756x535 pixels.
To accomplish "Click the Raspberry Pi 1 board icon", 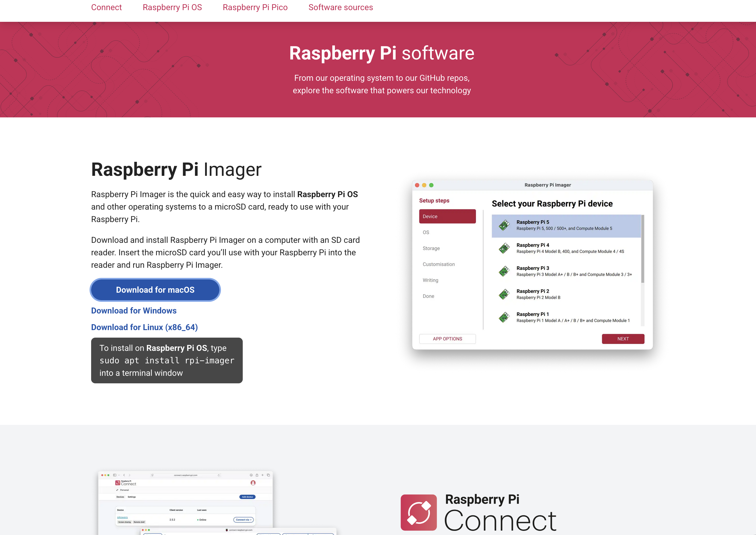I will tap(504, 317).
